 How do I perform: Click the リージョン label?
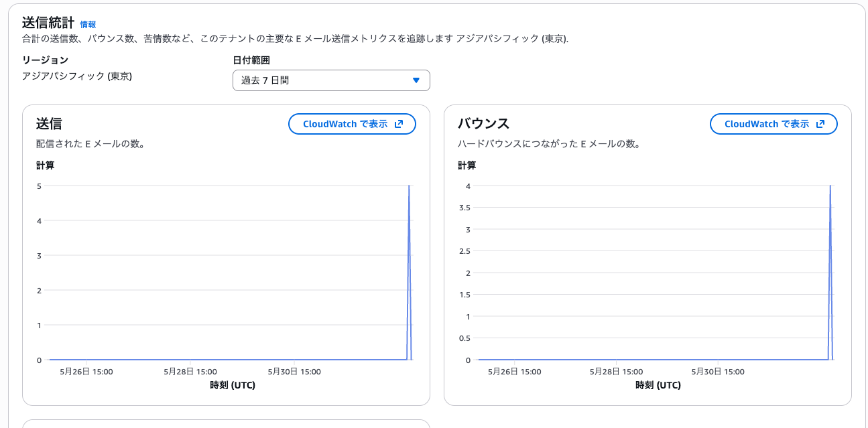click(x=46, y=60)
